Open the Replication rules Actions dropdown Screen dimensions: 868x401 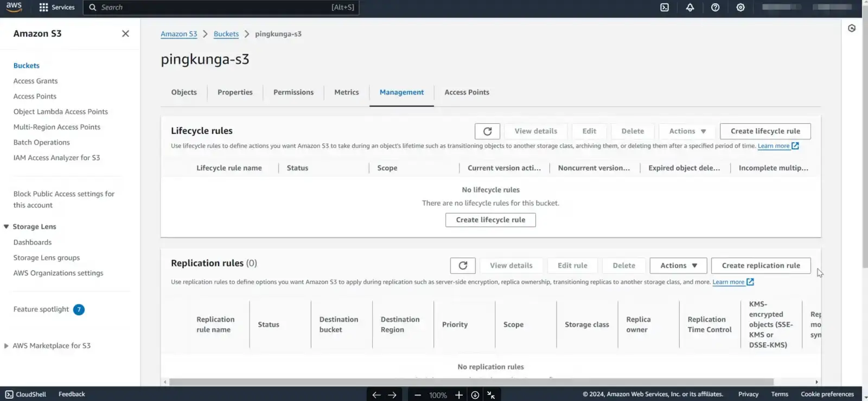click(678, 265)
